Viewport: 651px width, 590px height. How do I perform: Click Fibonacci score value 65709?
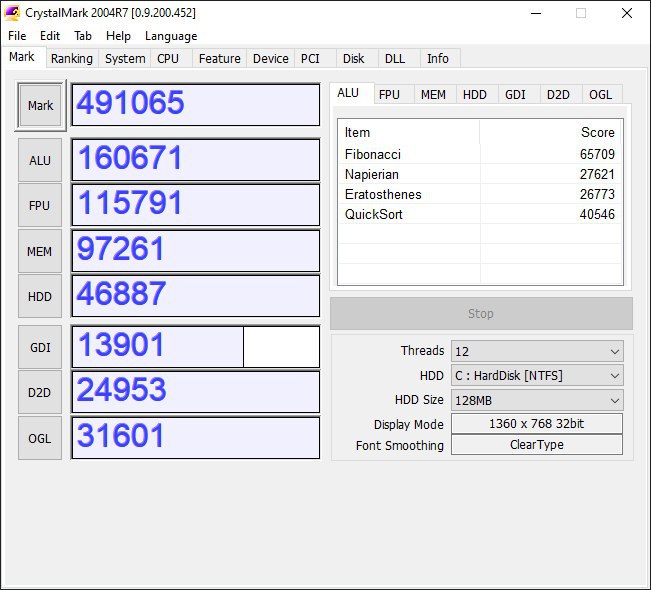click(597, 154)
